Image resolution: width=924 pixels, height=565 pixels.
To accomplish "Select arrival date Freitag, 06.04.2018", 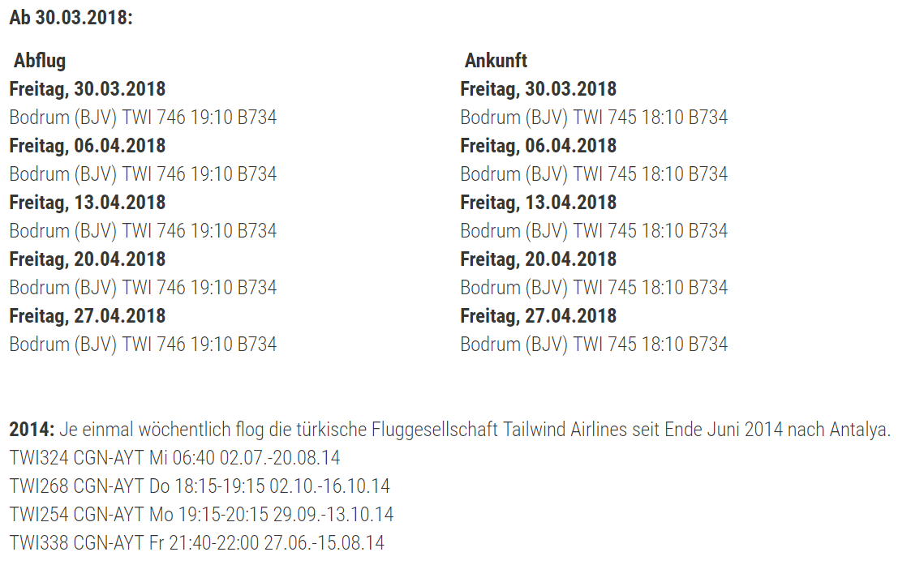I will (x=538, y=146).
